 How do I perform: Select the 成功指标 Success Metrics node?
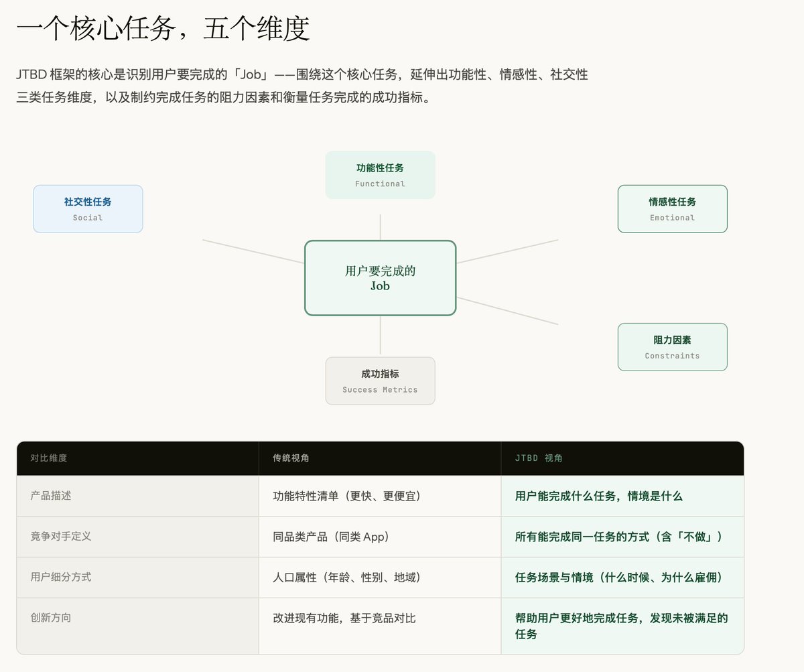pyautogui.click(x=380, y=380)
